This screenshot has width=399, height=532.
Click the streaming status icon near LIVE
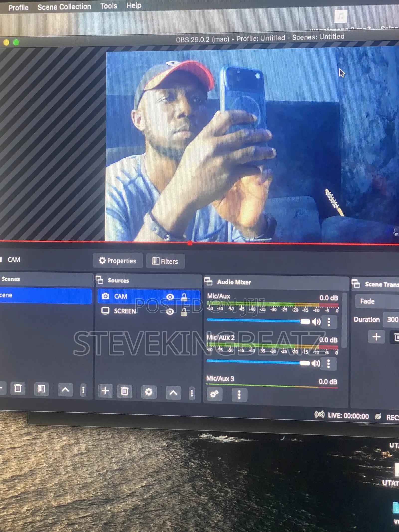[x=319, y=415]
